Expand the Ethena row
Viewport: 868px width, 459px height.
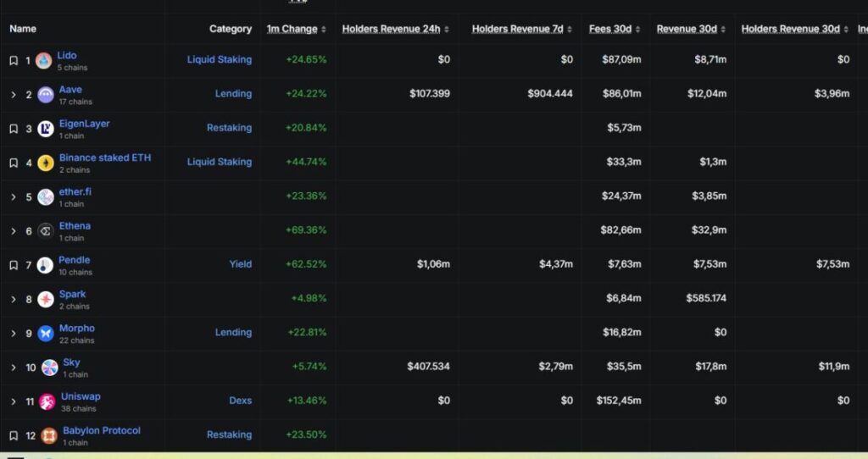tap(14, 231)
